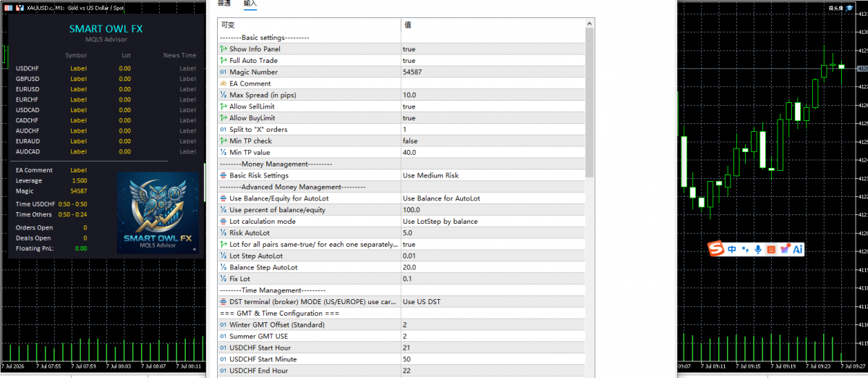This screenshot has height=378, width=868.
Task: Toggle the IME punctuation mode icon
Action: point(745,249)
